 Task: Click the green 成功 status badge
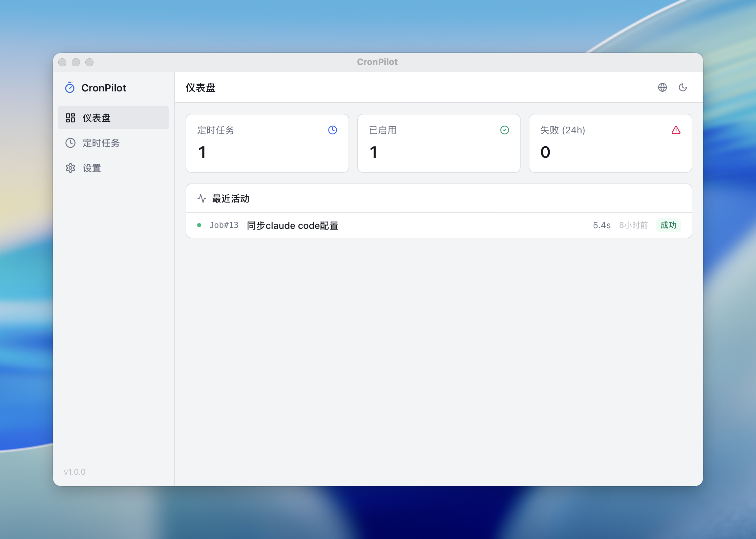[668, 225]
